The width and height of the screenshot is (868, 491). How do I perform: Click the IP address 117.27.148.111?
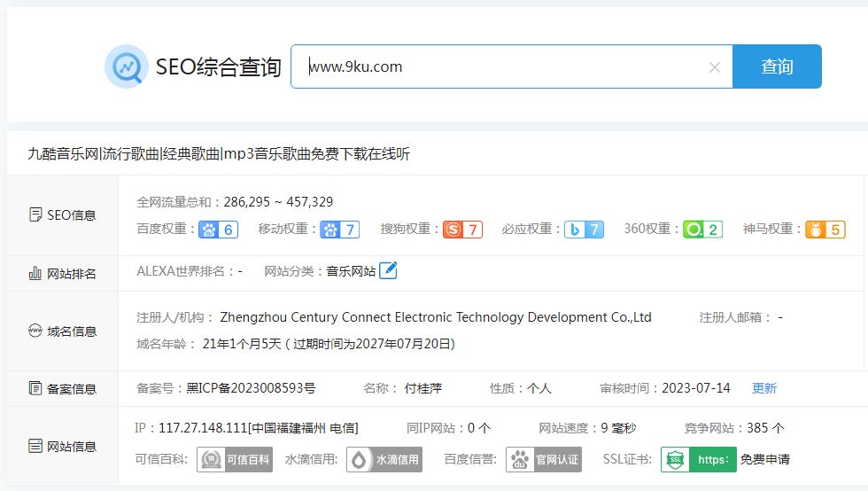pyautogui.click(x=203, y=428)
